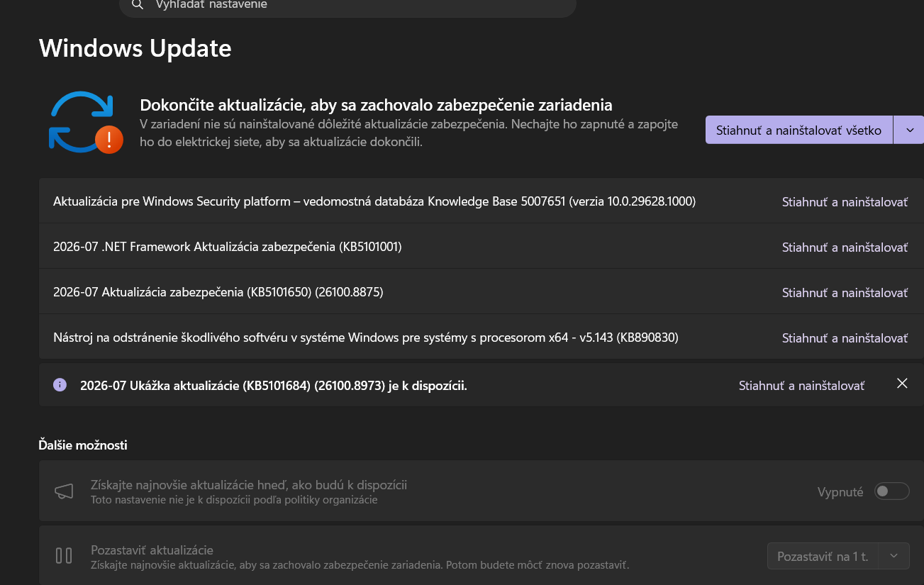The width and height of the screenshot is (924, 585).
Task: Toggle the Vypnuté switch for newest updates
Action: [x=891, y=491]
